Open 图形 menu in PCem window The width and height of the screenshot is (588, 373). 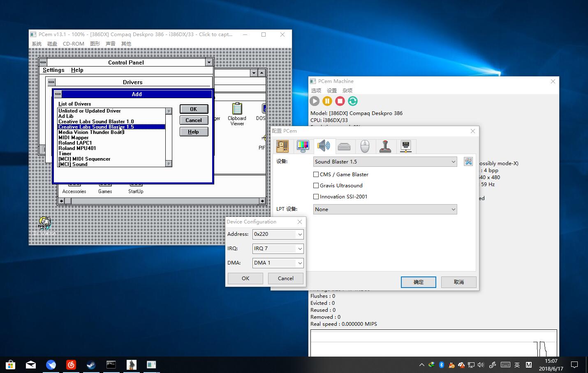tap(95, 44)
